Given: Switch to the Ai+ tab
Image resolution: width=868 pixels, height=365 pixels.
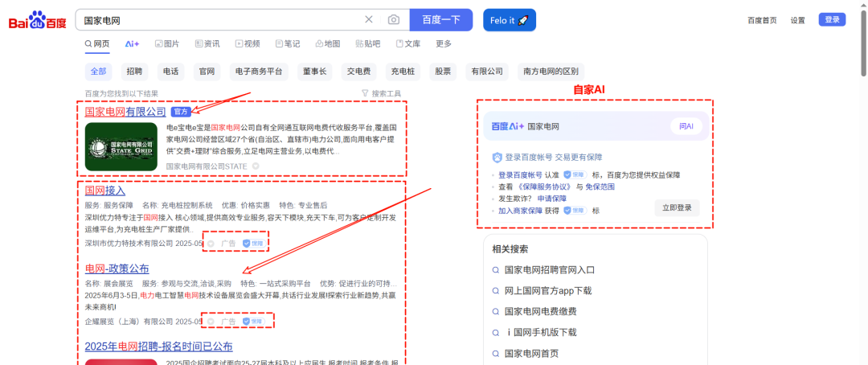Looking at the screenshot, I should [132, 43].
